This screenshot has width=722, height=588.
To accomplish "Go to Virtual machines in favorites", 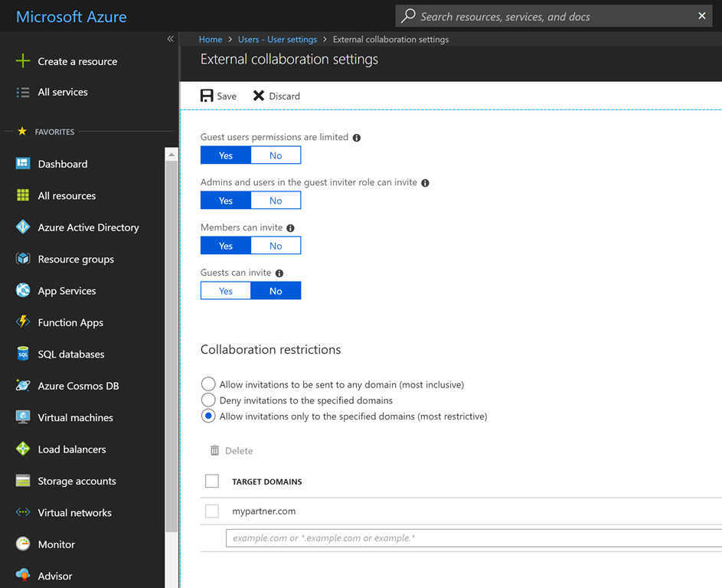I will (75, 417).
